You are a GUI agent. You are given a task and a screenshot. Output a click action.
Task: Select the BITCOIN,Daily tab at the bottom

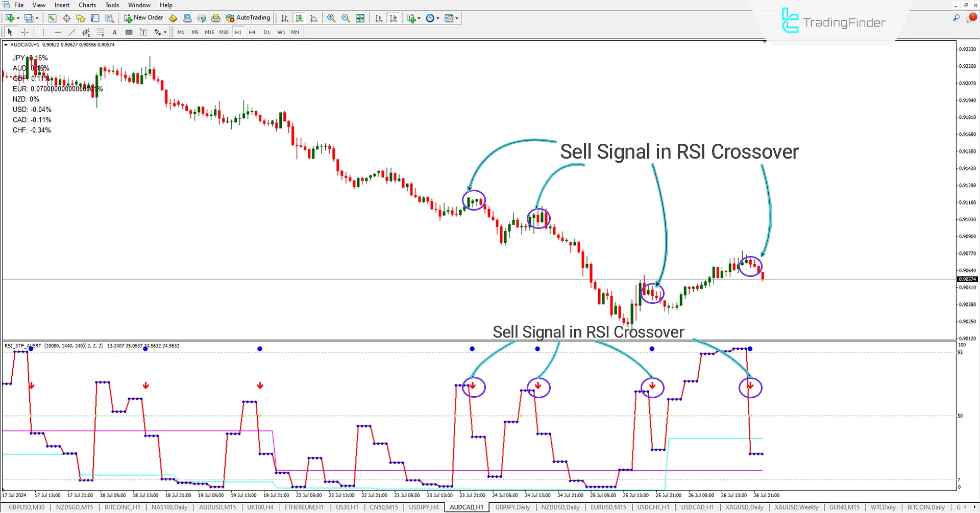point(924,507)
